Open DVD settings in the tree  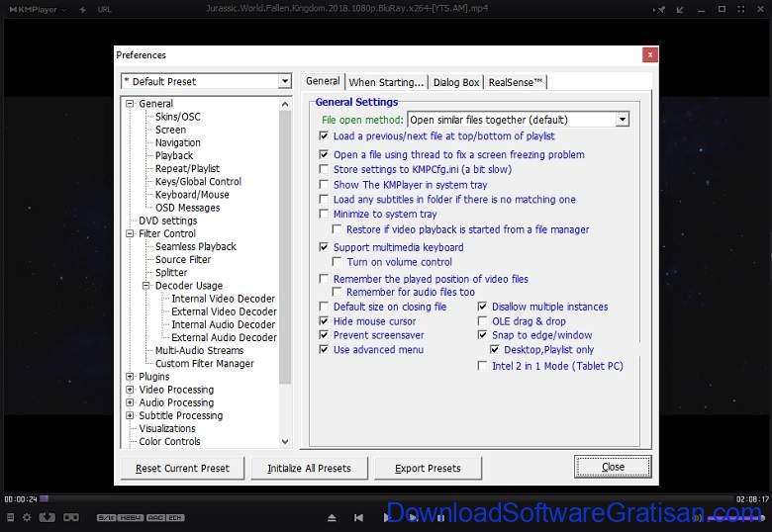point(168,221)
